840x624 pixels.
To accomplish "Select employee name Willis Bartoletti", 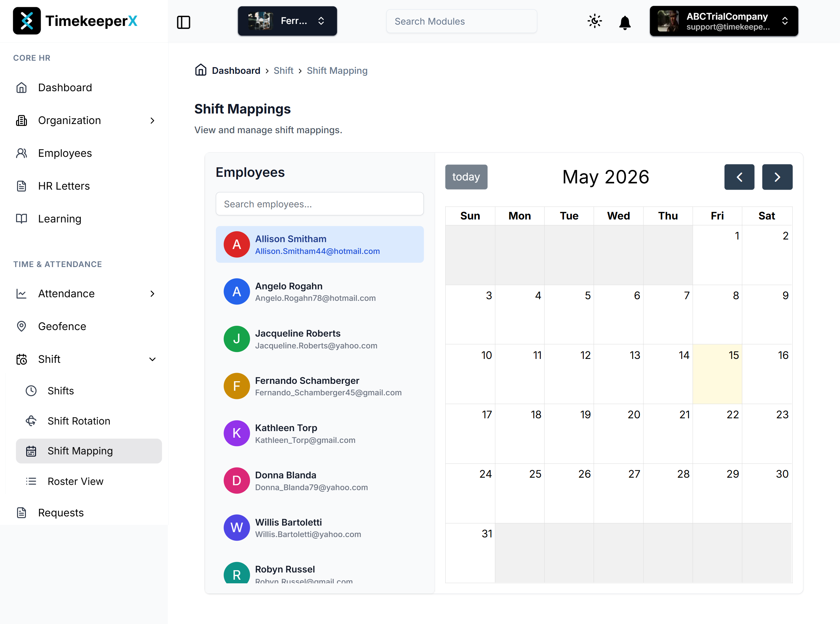I will click(288, 522).
